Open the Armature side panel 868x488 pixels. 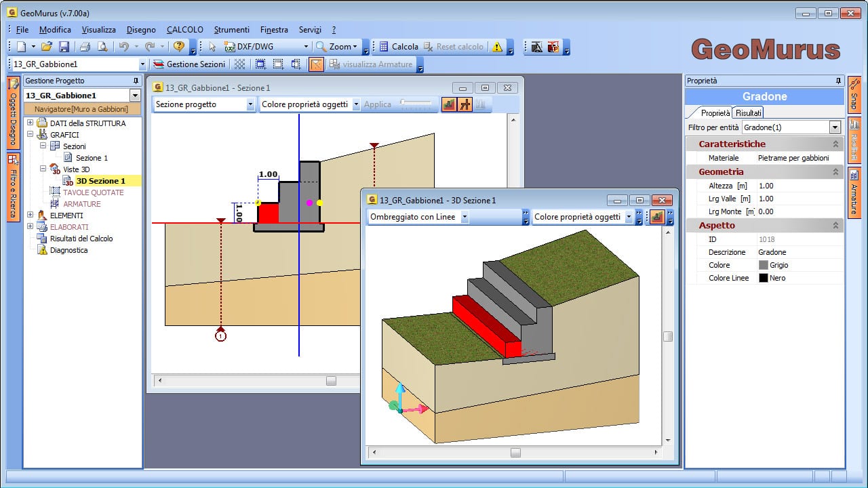(x=854, y=192)
